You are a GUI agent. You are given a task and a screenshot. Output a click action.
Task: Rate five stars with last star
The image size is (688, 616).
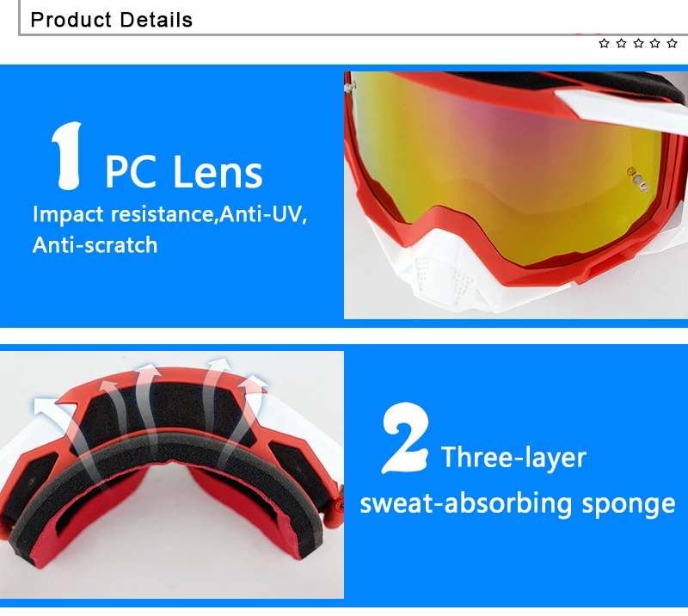[x=672, y=43]
